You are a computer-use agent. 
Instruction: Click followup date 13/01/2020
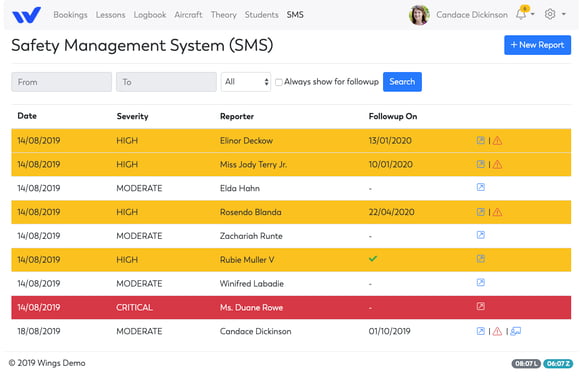390,141
